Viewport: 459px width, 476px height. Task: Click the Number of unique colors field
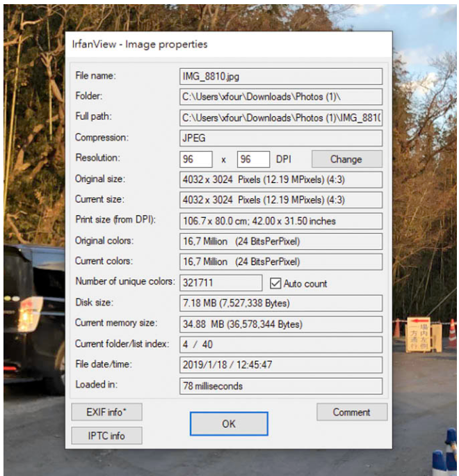(x=220, y=283)
